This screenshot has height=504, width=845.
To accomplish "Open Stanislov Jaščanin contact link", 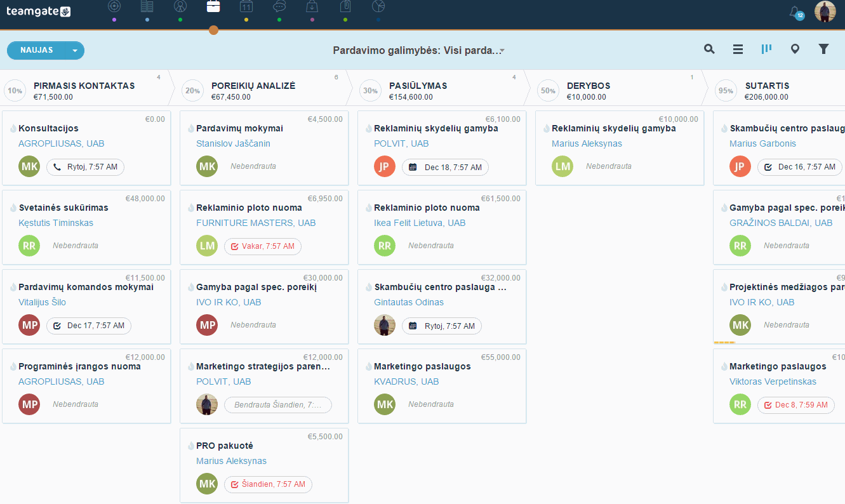I will click(x=233, y=143).
